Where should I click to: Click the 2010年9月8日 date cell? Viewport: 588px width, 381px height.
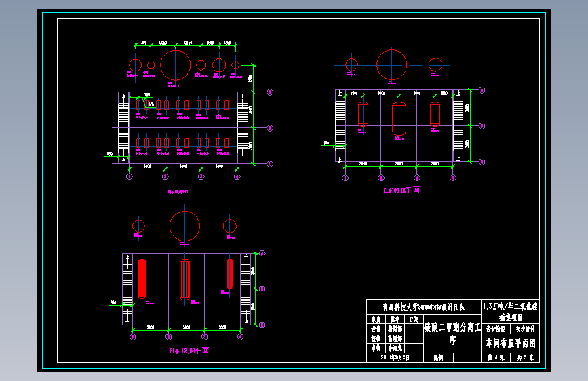395,357
